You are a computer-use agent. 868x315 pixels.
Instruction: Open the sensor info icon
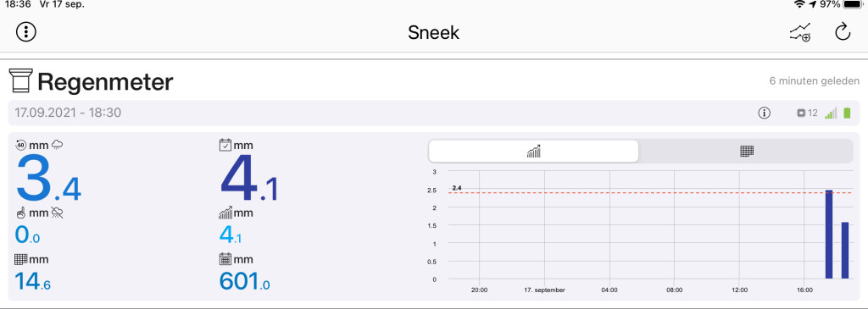(764, 113)
